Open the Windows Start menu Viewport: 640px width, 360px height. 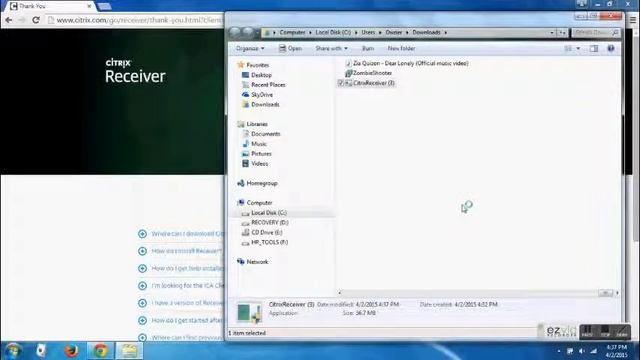click(13, 351)
